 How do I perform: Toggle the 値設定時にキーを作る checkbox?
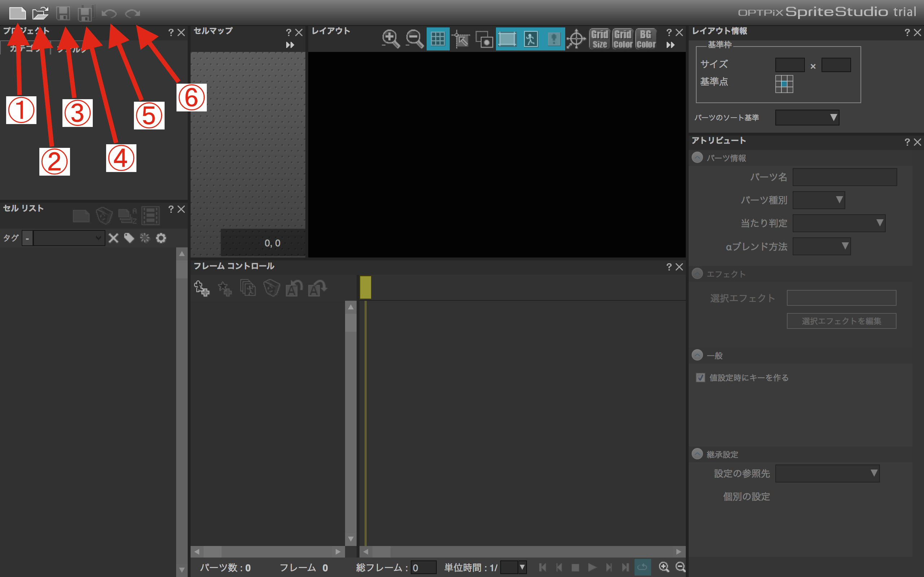pos(700,378)
